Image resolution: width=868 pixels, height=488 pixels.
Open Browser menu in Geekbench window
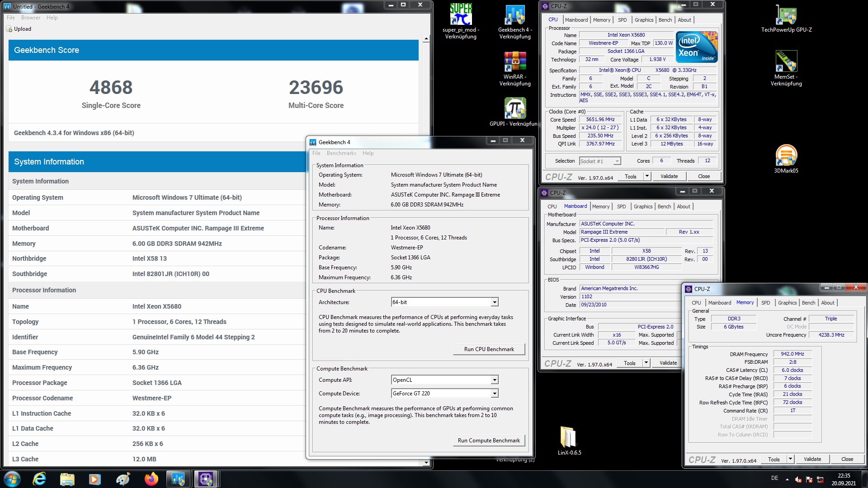tap(31, 18)
